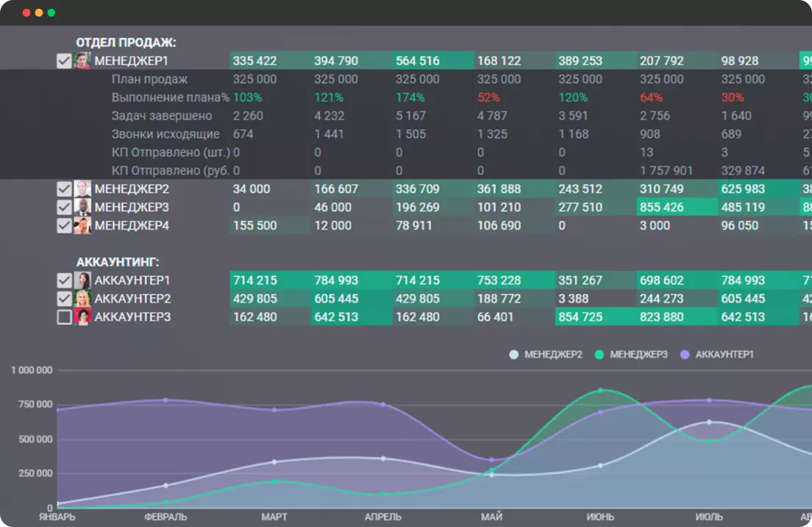Viewport: 812px width, 527px height.
Task: Expand the АККАУНТЕР1 row
Action: tap(132, 280)
